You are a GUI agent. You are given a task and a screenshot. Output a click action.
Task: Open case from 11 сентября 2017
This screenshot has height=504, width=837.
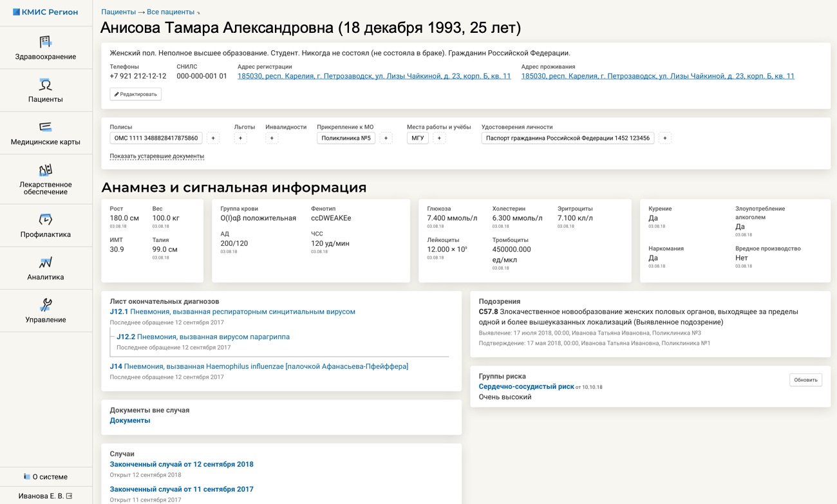pyautogui.click(x=182, y=489)
